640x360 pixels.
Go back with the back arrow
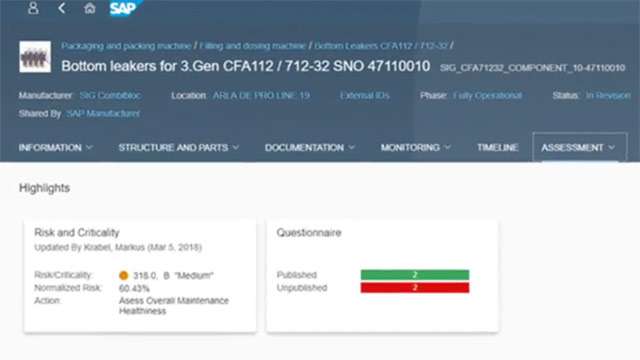coord(62,8)
